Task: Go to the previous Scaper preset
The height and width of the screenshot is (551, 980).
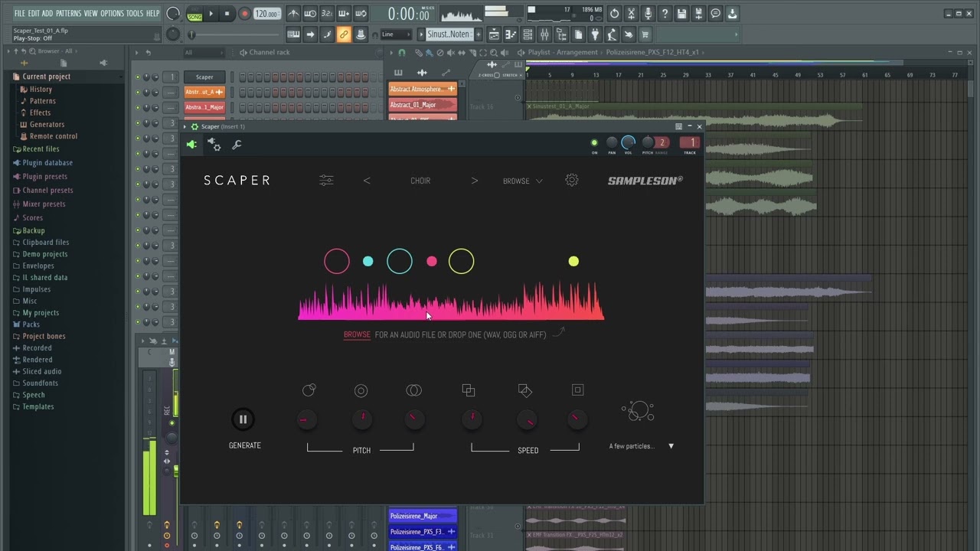Action: click(x=367, y=181)
